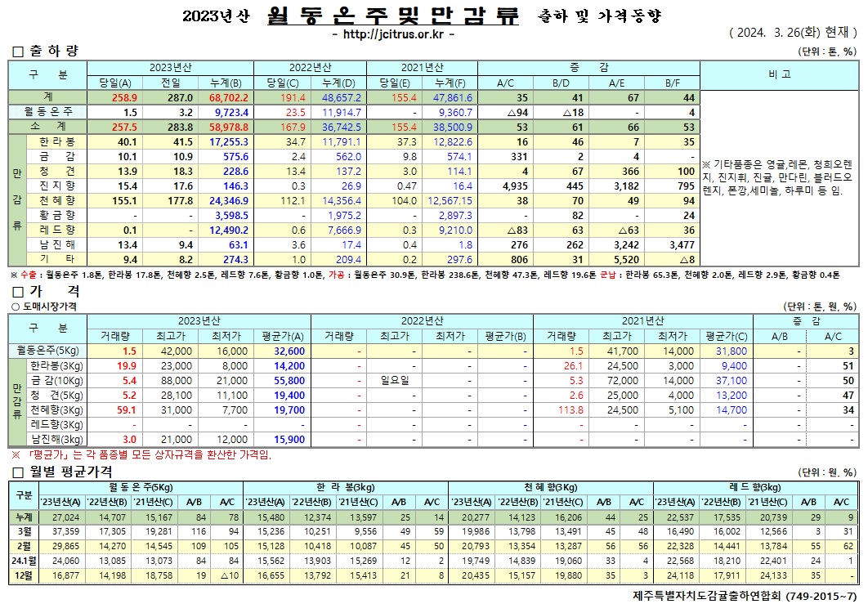
Task: Click the 기타품종 note in 비고 cell
Action: pos(777,177)
